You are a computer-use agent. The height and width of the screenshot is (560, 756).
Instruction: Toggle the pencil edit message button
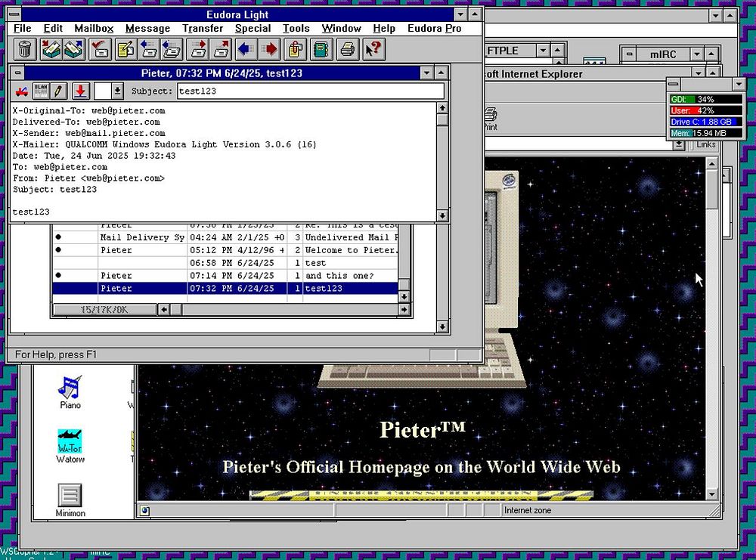coord(58,91)
